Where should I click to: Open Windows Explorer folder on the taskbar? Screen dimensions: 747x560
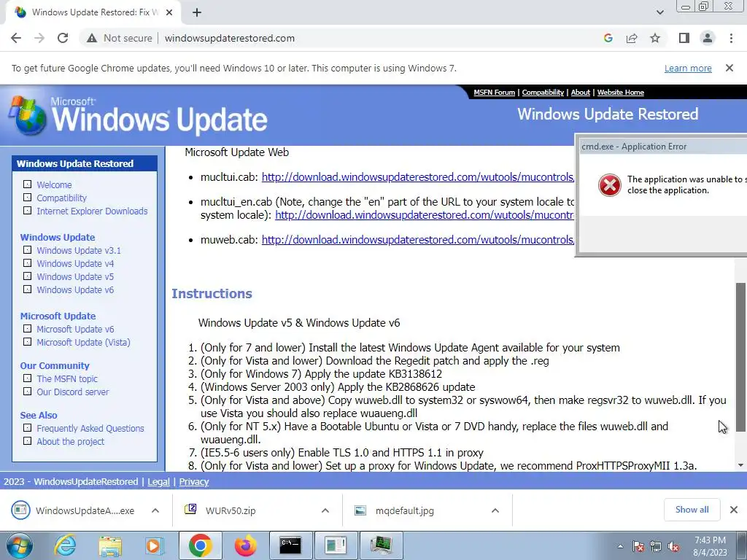(x=110, y=545)
